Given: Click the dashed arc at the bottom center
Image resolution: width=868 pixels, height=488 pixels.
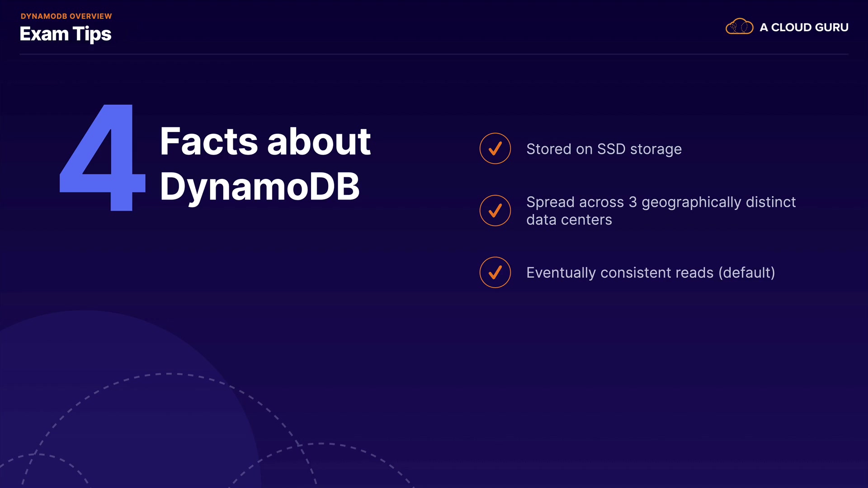Looking at the screenshot, I should 321,444.
